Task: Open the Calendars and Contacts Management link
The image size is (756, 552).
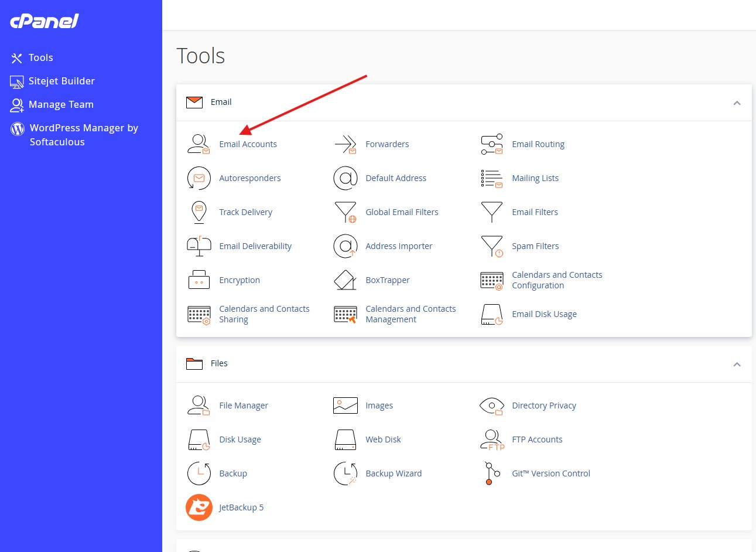Action: tap(411, 314)
